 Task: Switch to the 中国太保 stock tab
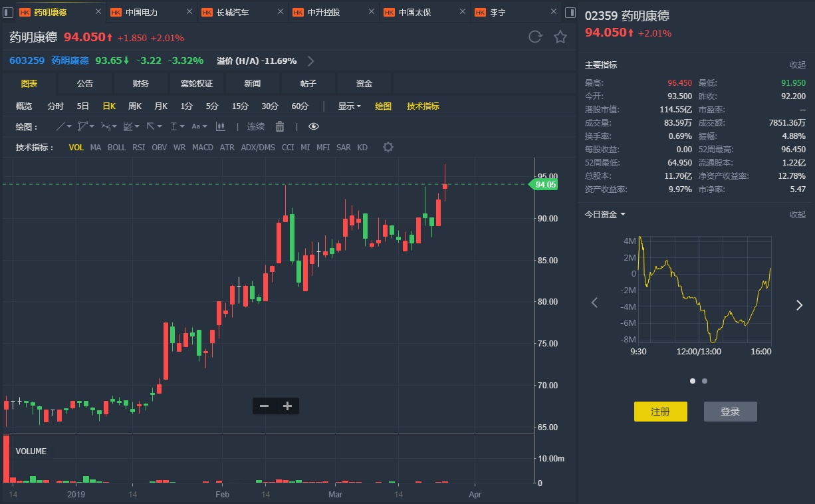point(425,12)
